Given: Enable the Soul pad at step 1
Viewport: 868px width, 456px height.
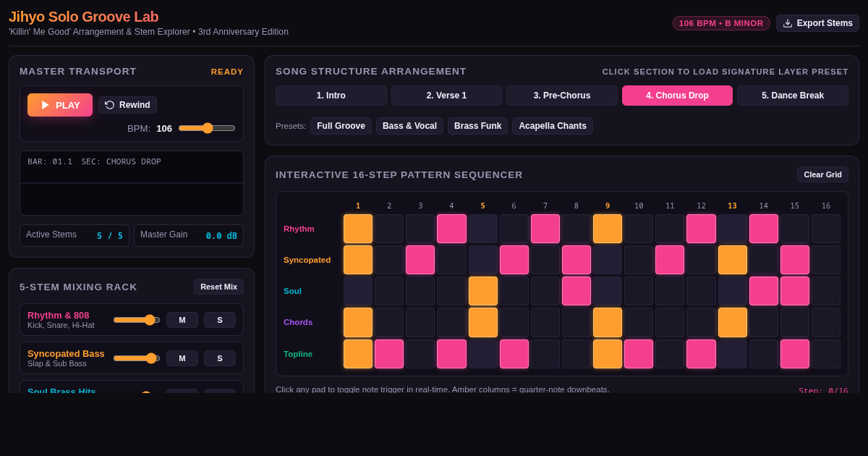Looking at the screenshot, I should 358,291.
